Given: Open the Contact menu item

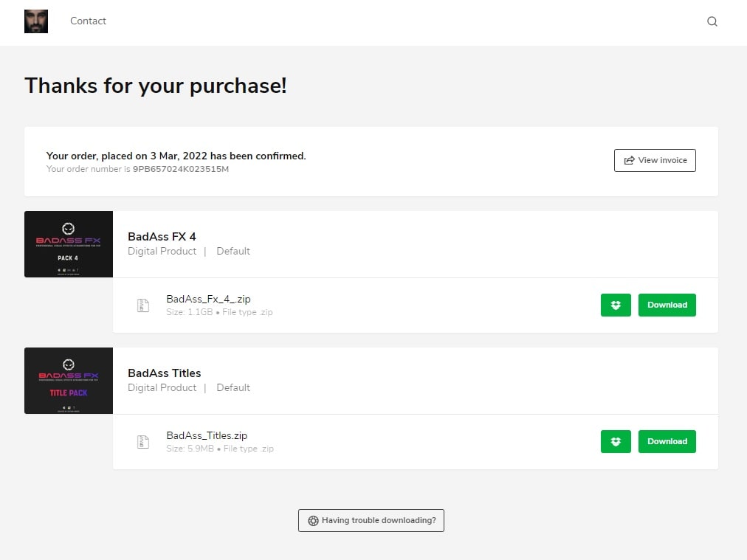Looking at the screenshot, I should tap(88, 21).
